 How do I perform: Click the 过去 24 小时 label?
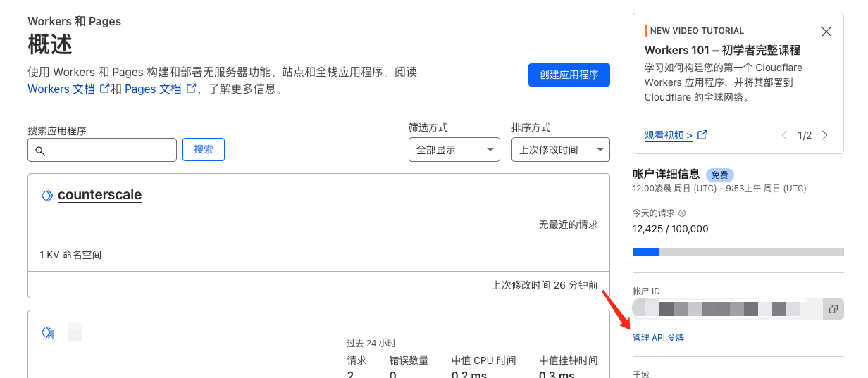[x=371, y=344]
